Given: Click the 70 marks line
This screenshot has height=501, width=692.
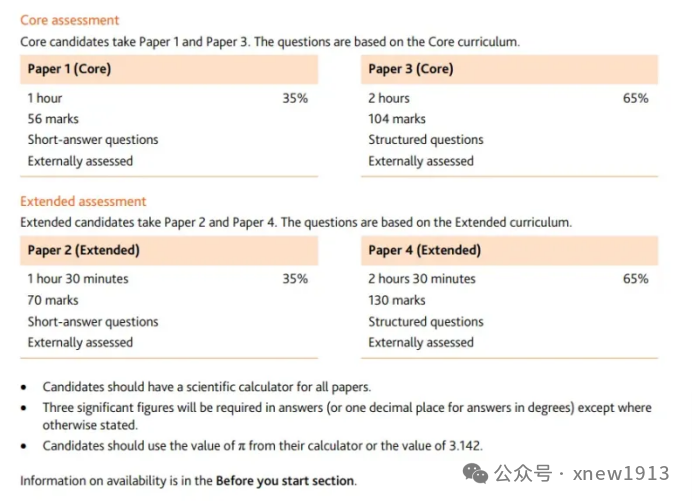Looking at the screenshot, I should 56,300.
